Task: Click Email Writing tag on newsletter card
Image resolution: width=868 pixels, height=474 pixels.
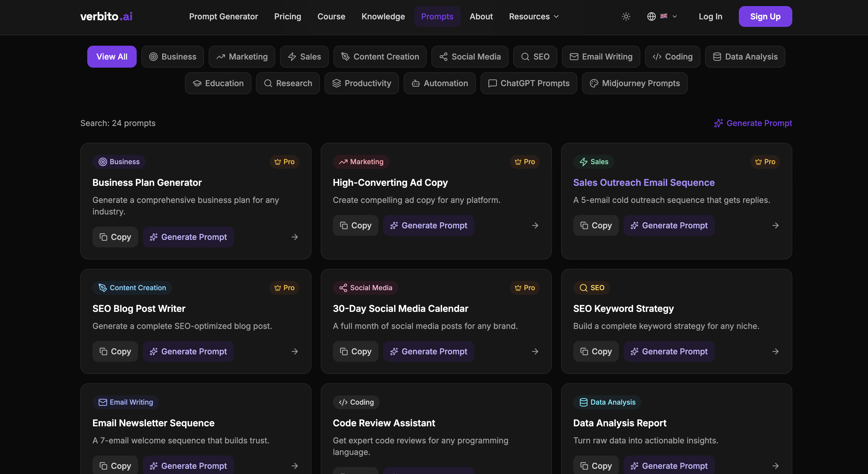Action: 126,402
